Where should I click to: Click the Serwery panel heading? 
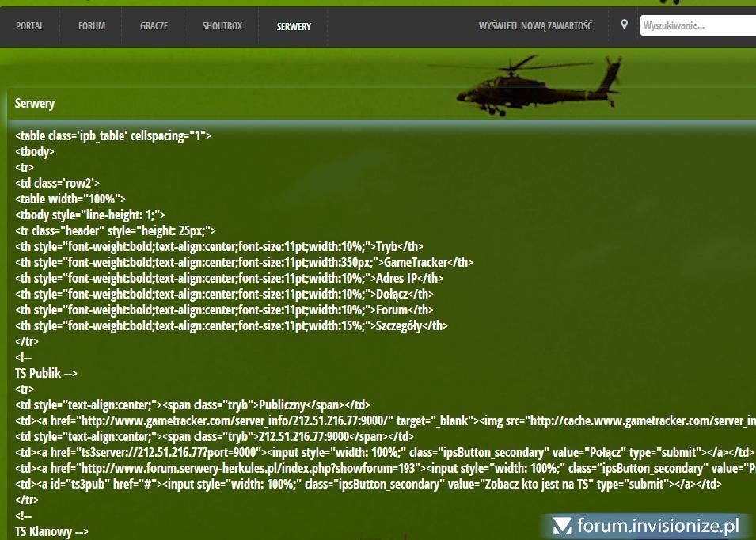(x=35, y=104)
